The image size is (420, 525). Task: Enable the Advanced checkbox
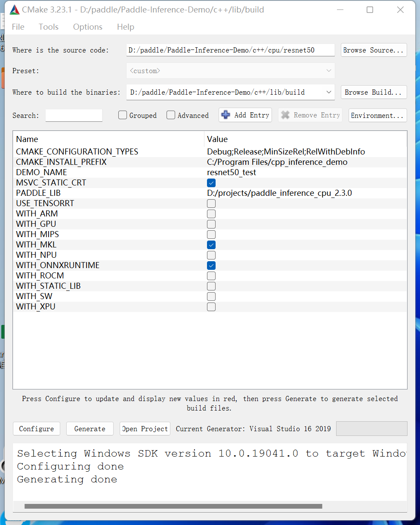[x=171, y=115]
